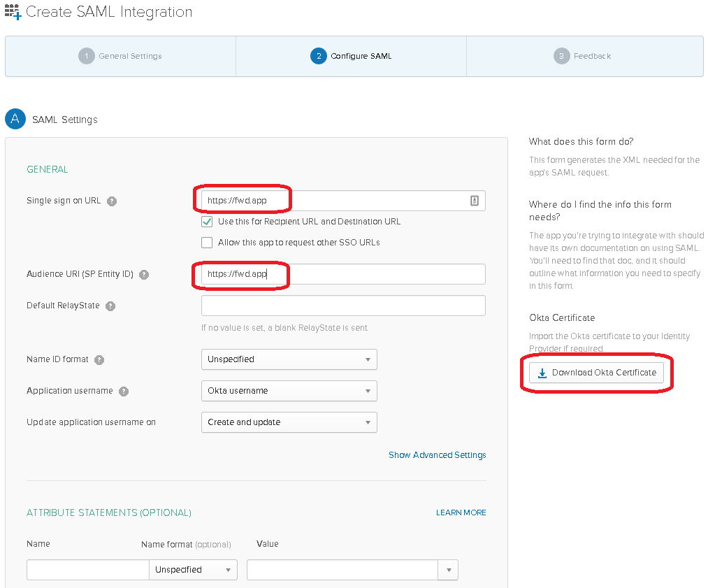
Task: Open the attribute Value dropdown arrow
Action: pyautogui.click(x=449, y=570)
